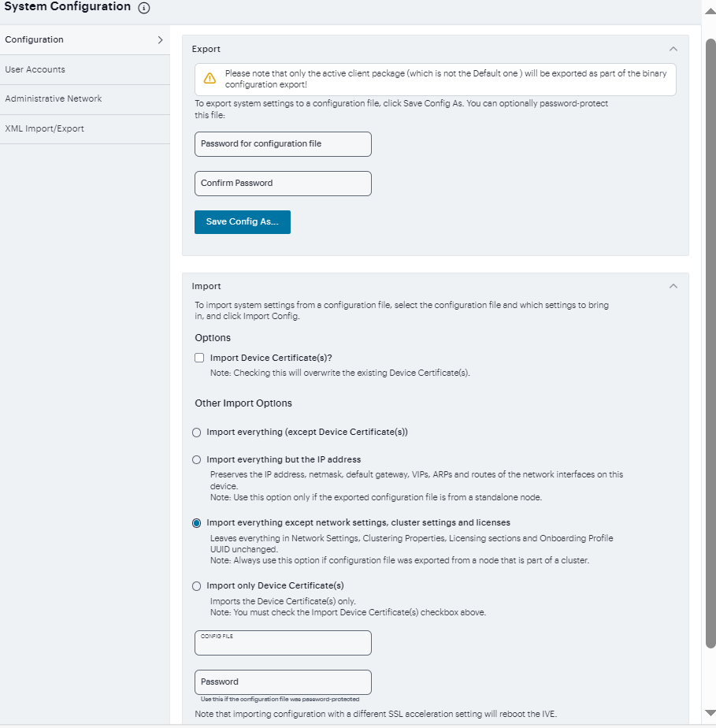Open the User Accounts section
The width and height of the screenshot is (716, 728).
(85, 69)
